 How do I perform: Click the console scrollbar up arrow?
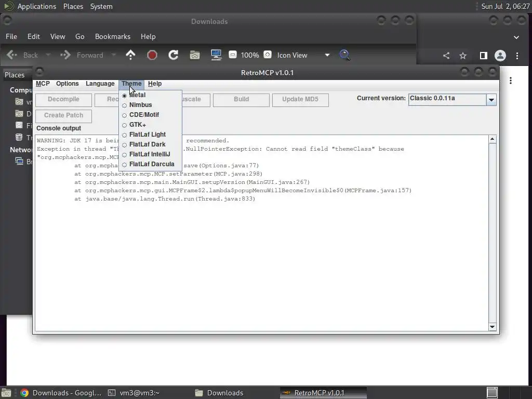point(493,139)
